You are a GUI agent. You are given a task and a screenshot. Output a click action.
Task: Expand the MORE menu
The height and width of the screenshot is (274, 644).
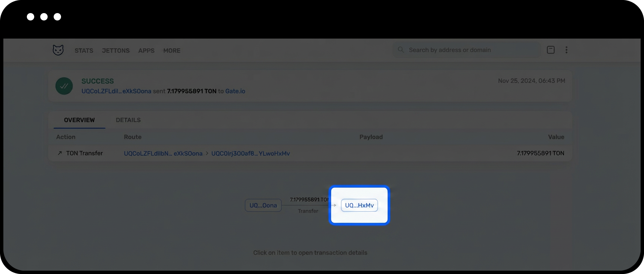[172, 51]
